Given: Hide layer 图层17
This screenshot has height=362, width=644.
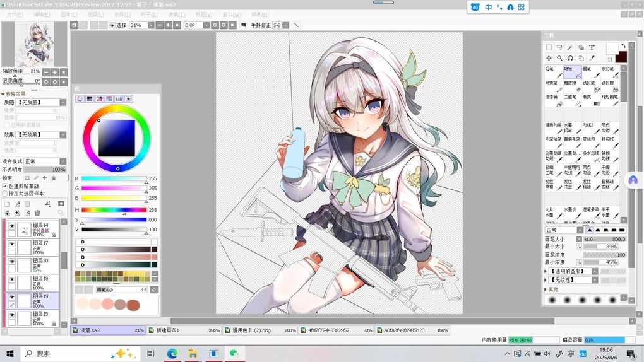Looking at the screenshot, I should (12, 244).
